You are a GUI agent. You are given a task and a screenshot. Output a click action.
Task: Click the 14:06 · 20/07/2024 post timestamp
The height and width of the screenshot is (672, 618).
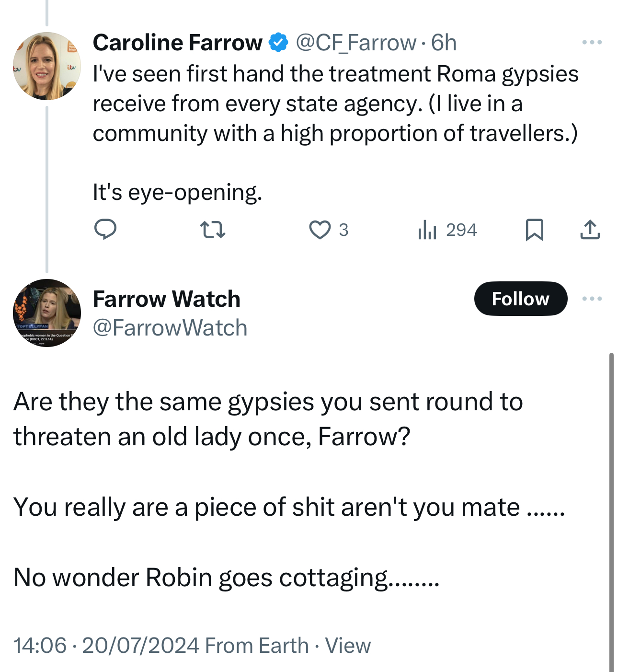106,646
